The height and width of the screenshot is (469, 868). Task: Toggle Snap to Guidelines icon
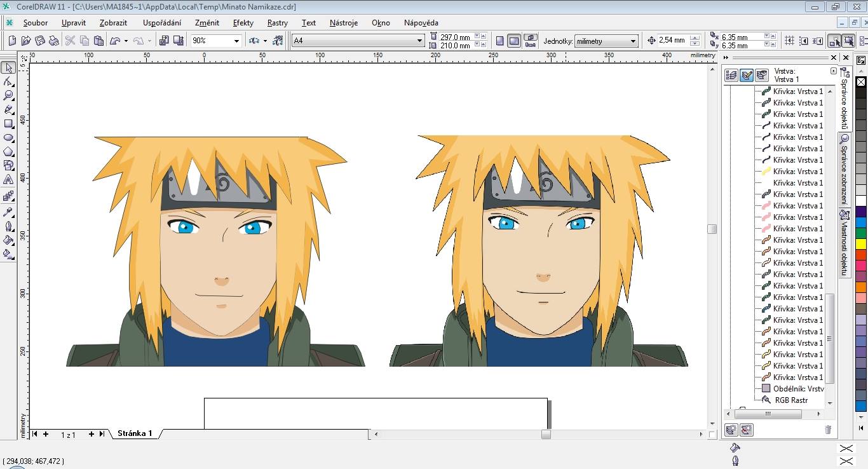pyautogui.click(x=804, y=41)
